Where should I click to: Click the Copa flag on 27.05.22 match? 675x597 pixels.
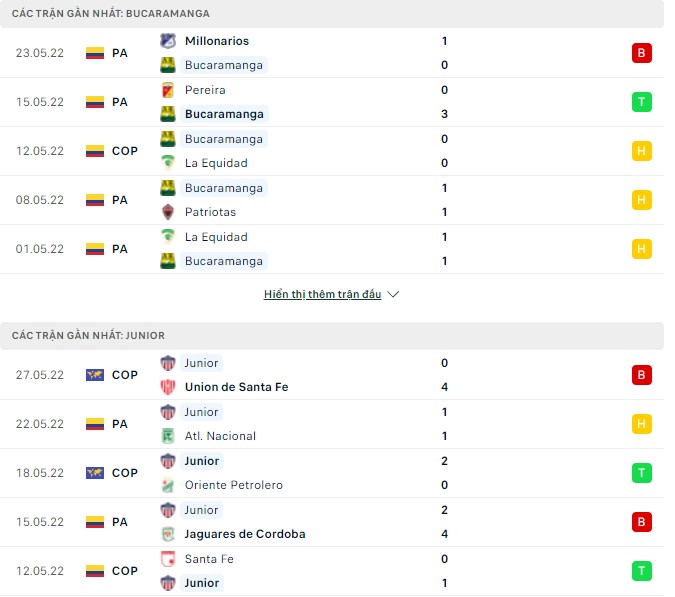(x=95, y=375)
